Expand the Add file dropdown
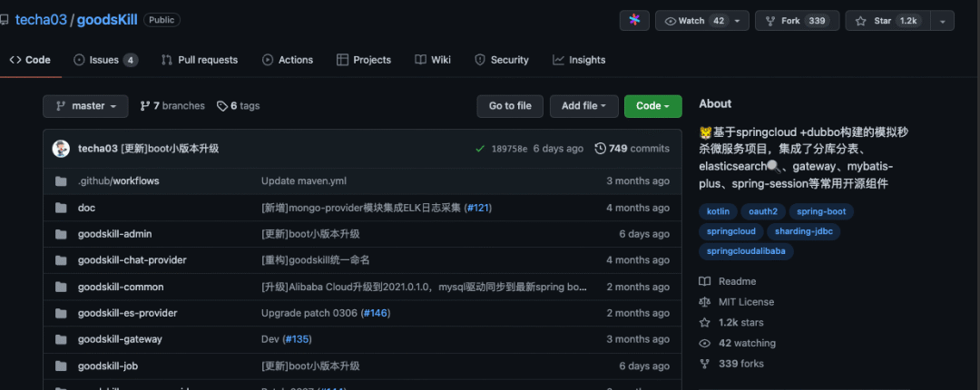The height and width of the screenshot is (390, 980). (584, 106)
